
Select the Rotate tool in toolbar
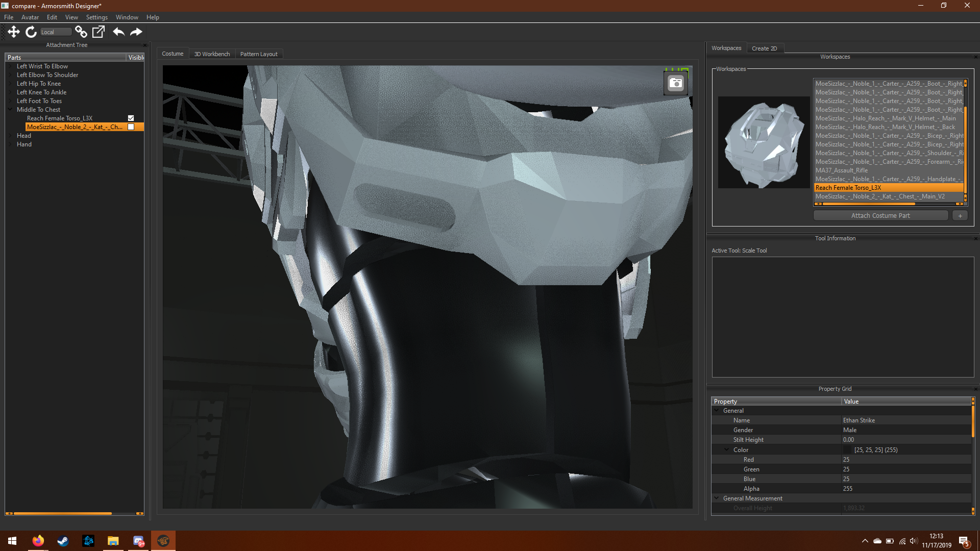[31, 32]
